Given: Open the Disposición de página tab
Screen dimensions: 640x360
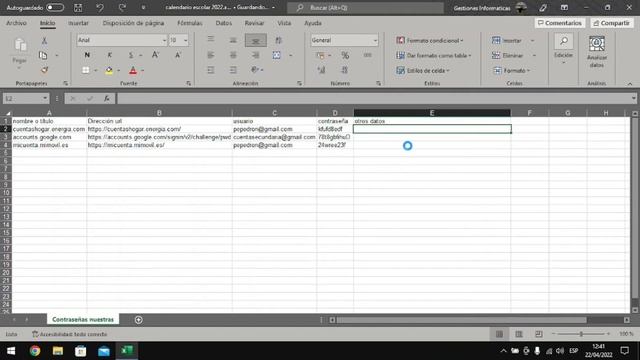Looking at the screenshot, I should click(x=133, y=23).
